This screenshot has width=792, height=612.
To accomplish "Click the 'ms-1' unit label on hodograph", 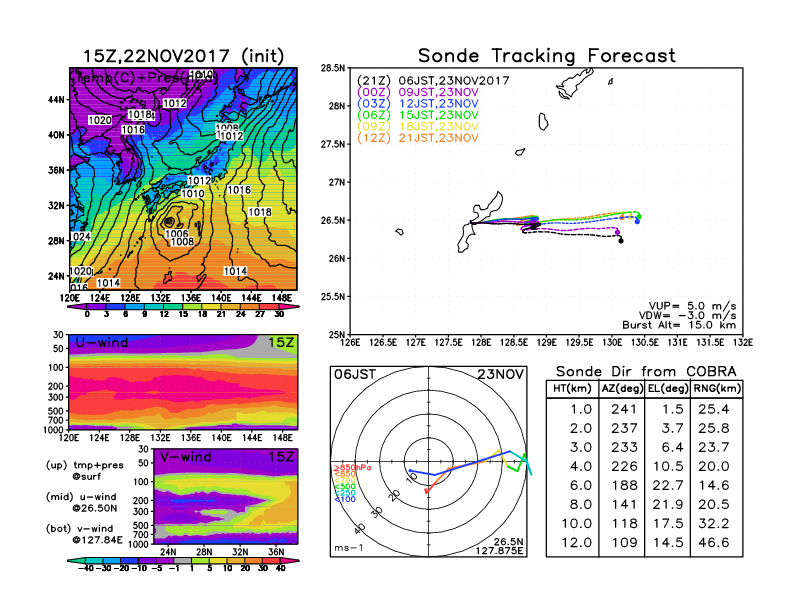I will click(349, 548).
